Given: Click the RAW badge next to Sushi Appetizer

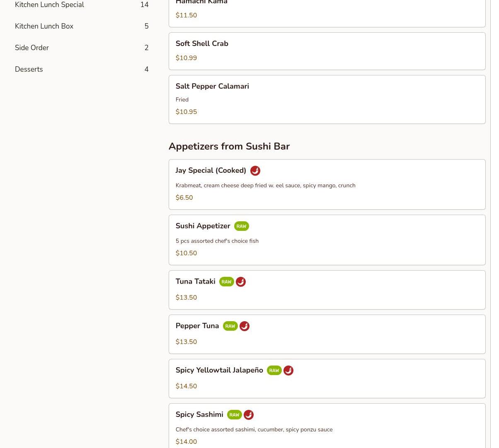Looking at the screenshot, I should (x=241, y=226).
